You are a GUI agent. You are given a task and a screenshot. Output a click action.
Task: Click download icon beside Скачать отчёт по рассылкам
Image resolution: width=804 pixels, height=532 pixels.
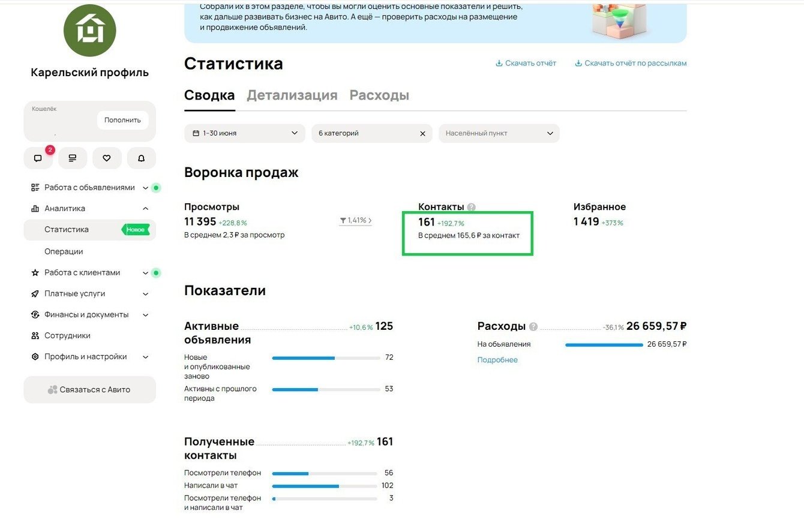tap(578, 63)
